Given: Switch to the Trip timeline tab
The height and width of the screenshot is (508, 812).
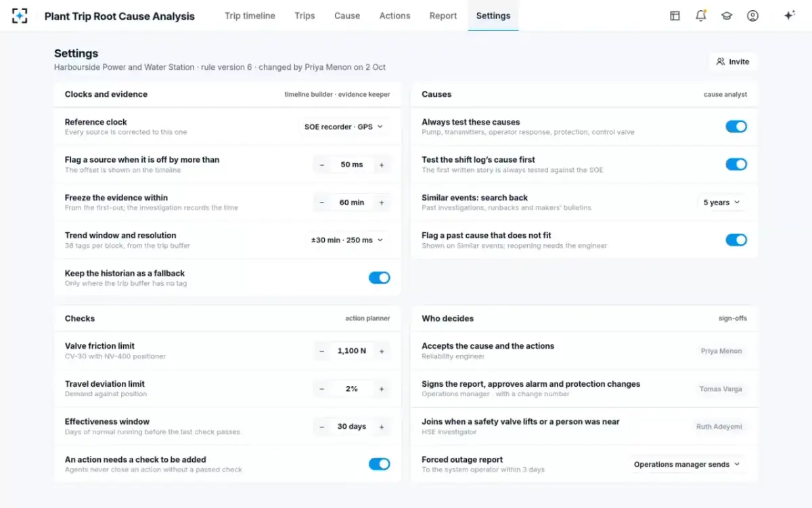Looking at the screenshot, I should 250,16.
